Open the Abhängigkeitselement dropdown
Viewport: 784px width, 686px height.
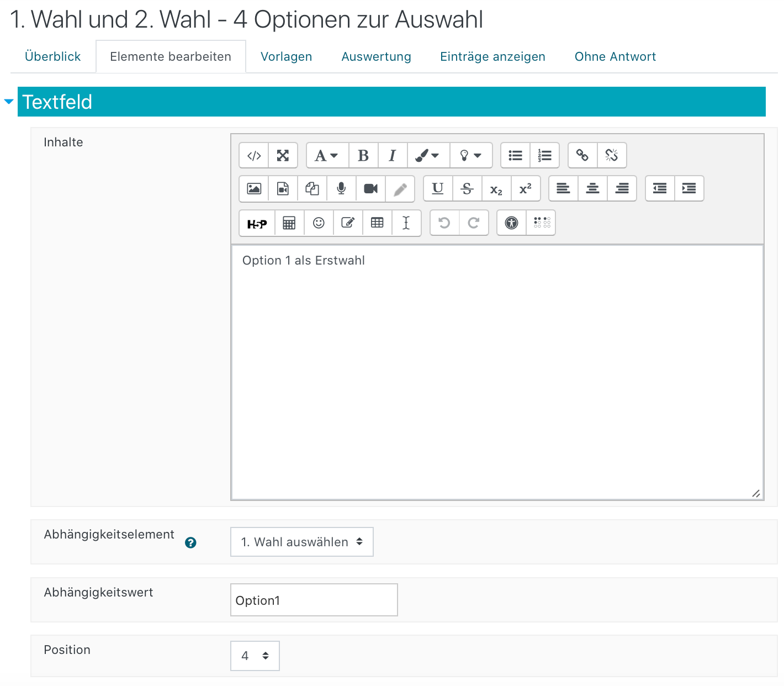301,542
